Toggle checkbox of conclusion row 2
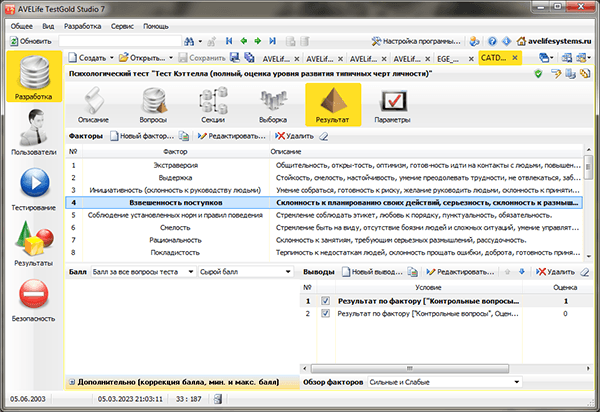Screen dimensions: 600x412 point(326,314)
